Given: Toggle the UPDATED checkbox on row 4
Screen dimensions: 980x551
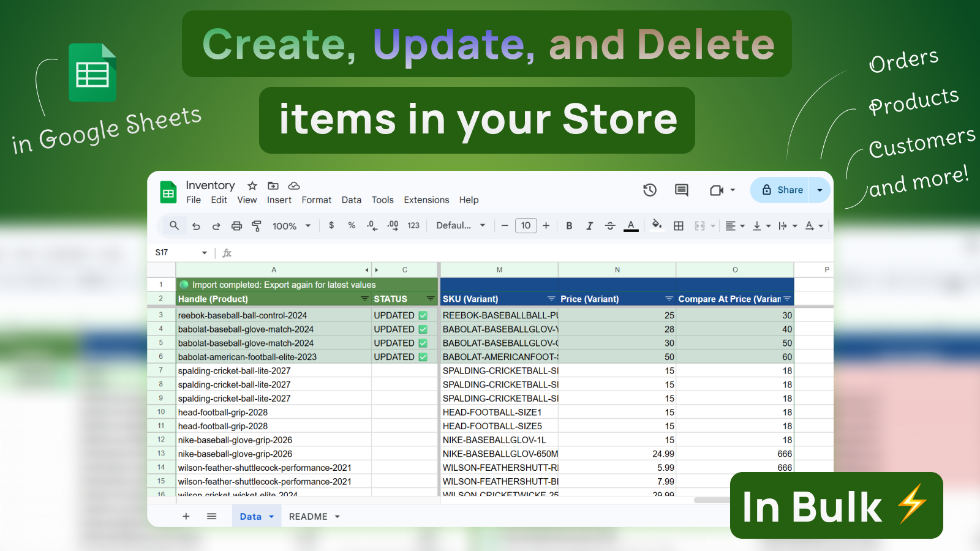Looking at the screenshot, I should 423,329.
